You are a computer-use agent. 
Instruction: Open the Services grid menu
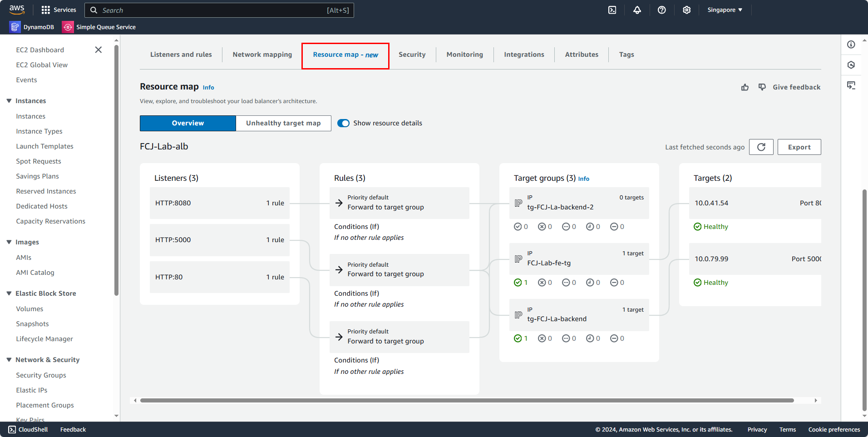[x=59, y=10]
